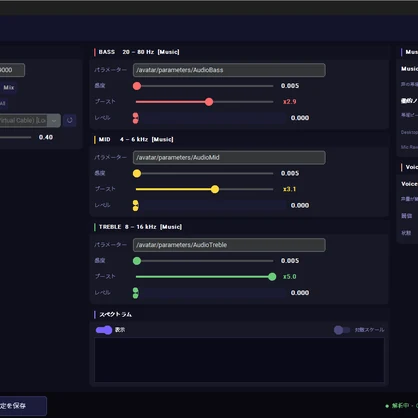Click the TREBLE boost value x5.0
The height and width of the screenshot is (418, 418).
click(289, 277)
